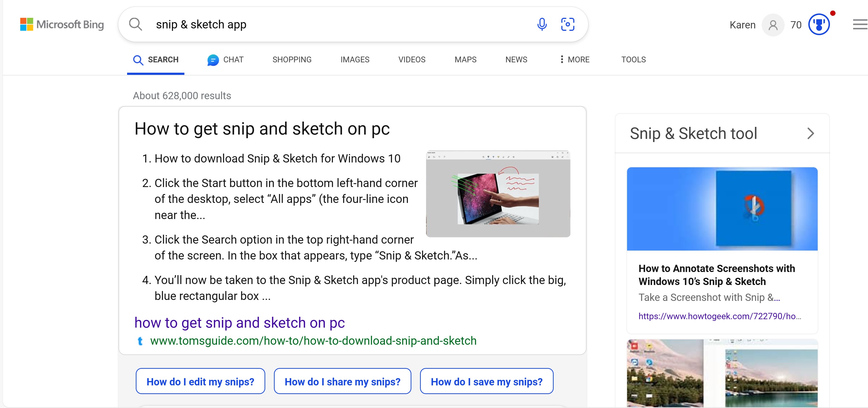This screenshot has height=408, width=868.
Task: Click the Microsoft Bing logo
Action: (62, 24)
